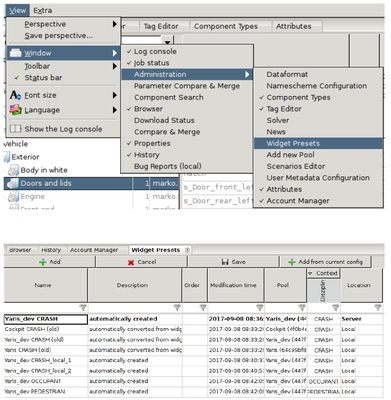Open the View menu
391x400 pixels.
(x=18, y=10)
